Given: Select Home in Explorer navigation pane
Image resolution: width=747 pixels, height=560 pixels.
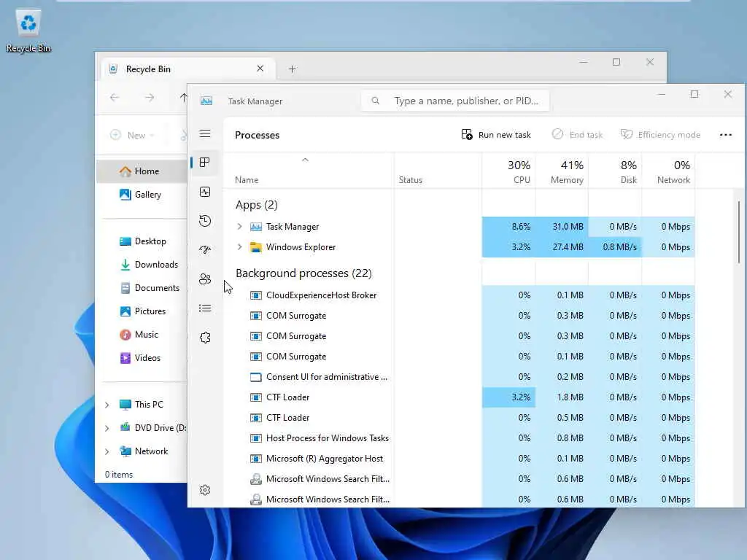Looking at the screenshot, I should pyautogui.click(x=142, y=171).
